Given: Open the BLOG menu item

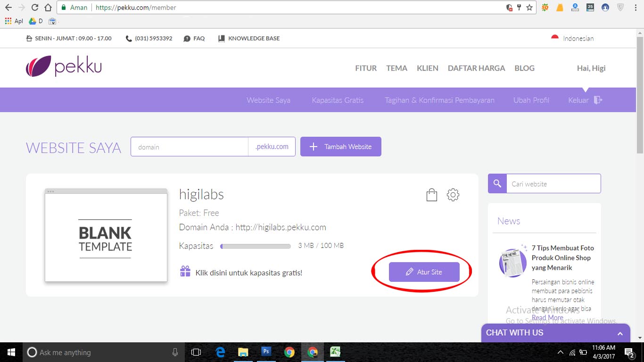Looking at the screenshot, I should 524,68.
